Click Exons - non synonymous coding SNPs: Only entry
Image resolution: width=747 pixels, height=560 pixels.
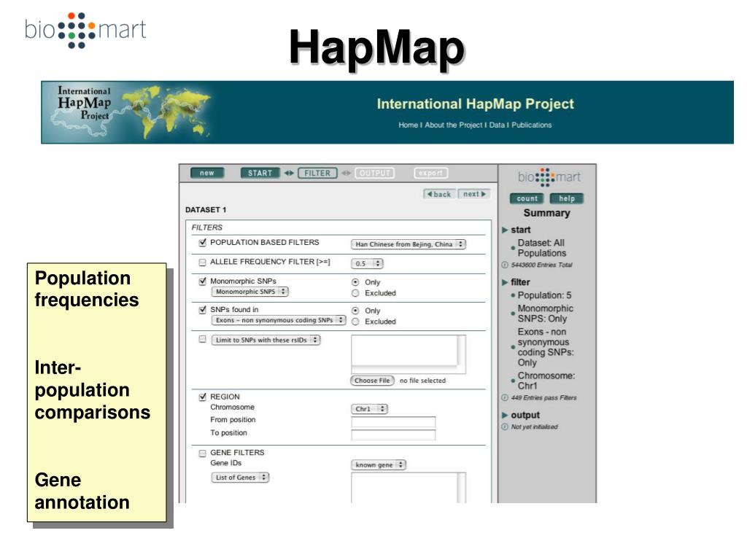coord(546,347)
